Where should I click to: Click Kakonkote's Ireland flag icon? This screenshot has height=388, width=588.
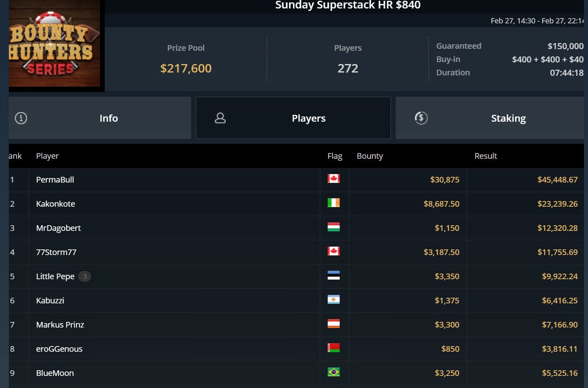pos(333,203)
